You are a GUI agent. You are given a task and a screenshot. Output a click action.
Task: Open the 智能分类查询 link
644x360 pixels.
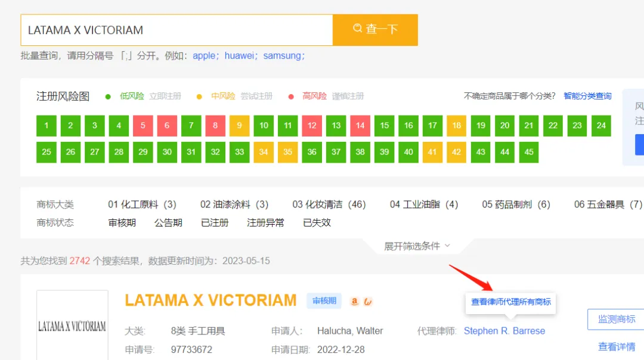click(x=587, y=96)
